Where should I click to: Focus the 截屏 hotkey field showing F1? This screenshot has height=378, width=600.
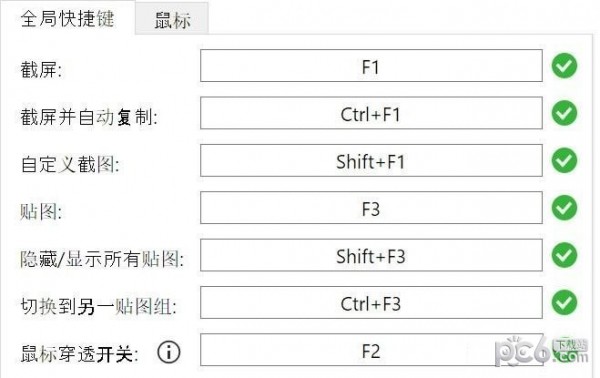point(371,66)
